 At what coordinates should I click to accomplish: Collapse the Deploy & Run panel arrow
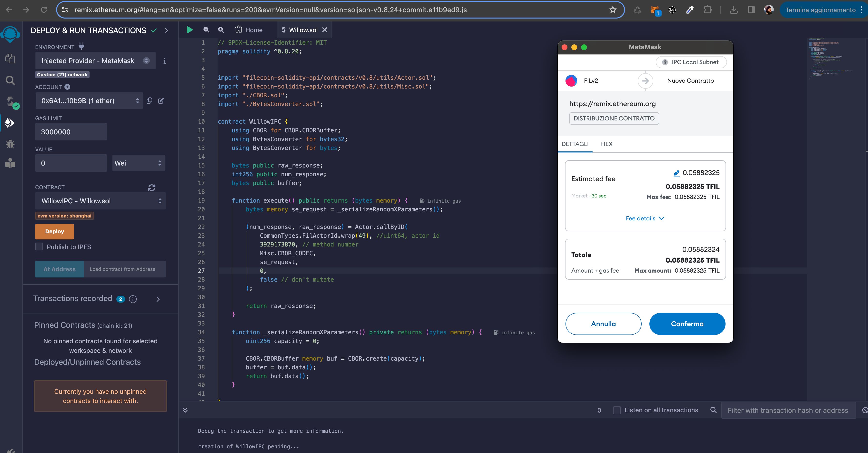tap(166, 30)
